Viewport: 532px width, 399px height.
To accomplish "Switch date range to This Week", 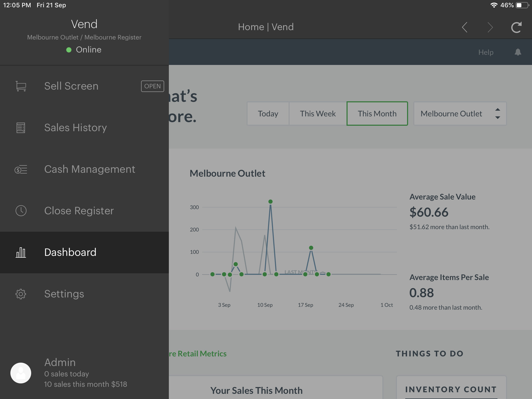I will coord(318,114).
